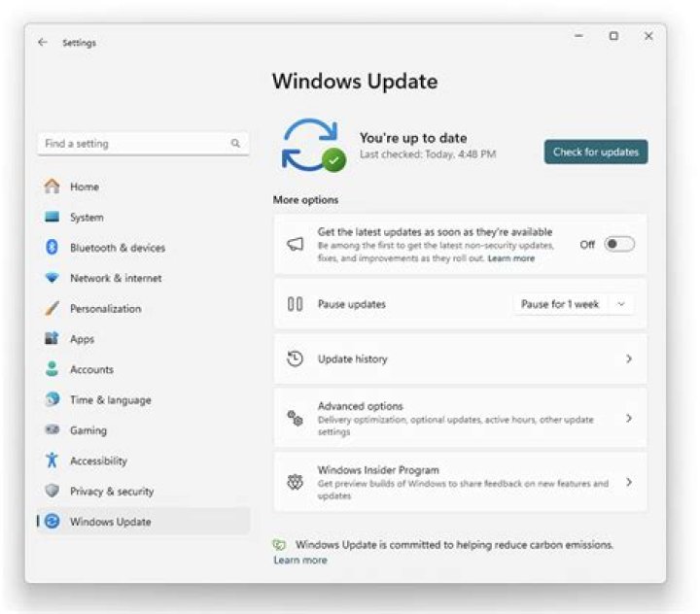
Task: Click the back arrow in Settings
Action: pyautogui.click(x=43, y=43)
